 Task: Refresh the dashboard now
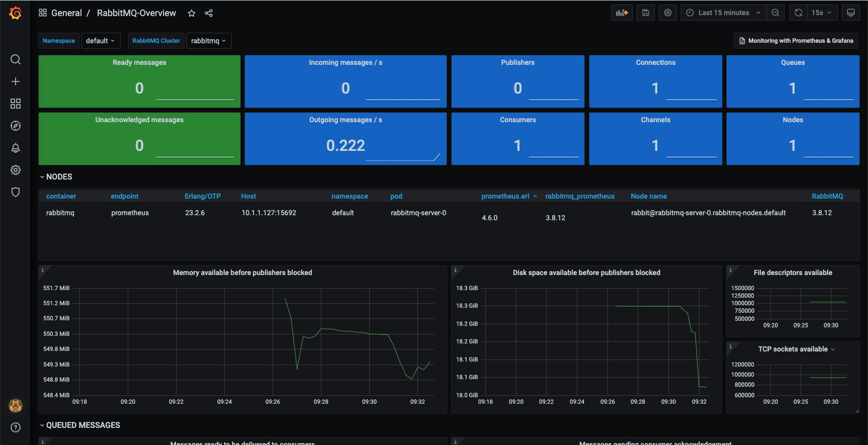(799, 13)
